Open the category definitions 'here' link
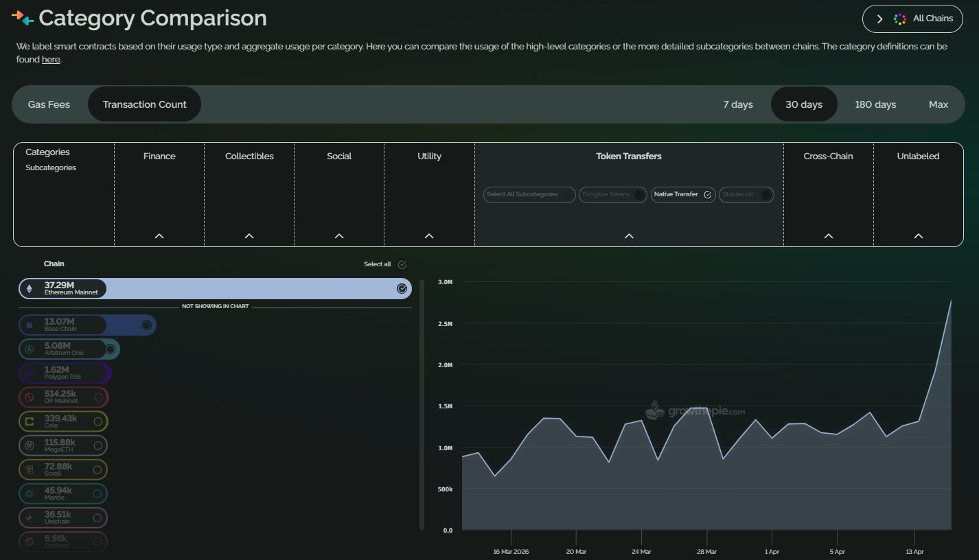The width and height of the screenshot is (979, 560). [51, 60]
